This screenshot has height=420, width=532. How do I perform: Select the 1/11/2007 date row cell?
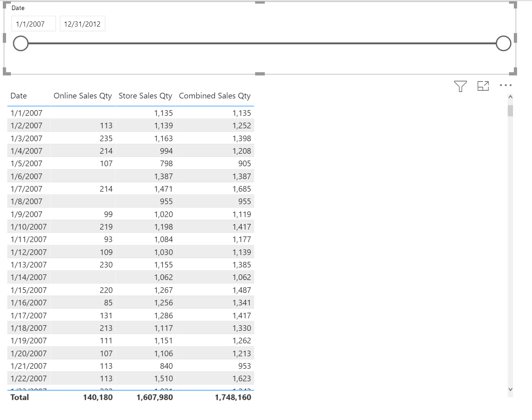[29, 239]
